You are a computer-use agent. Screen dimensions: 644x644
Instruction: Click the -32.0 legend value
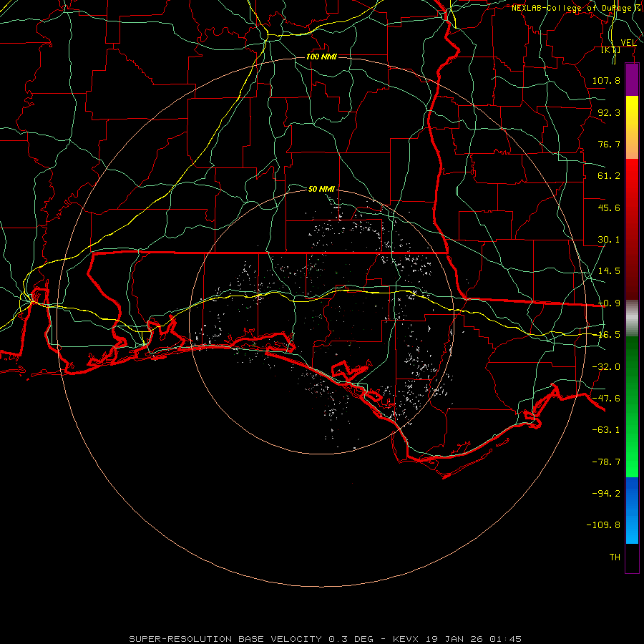point(606,367)
